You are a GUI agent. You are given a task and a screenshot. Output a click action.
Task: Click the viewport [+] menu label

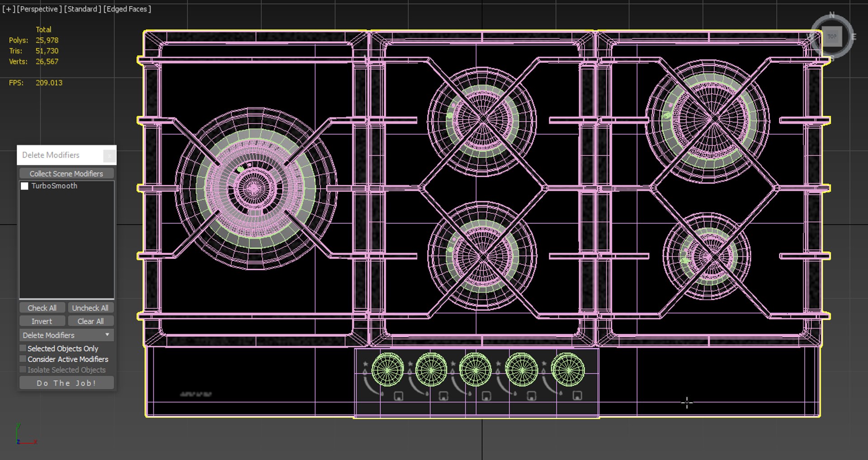point(9,9)
